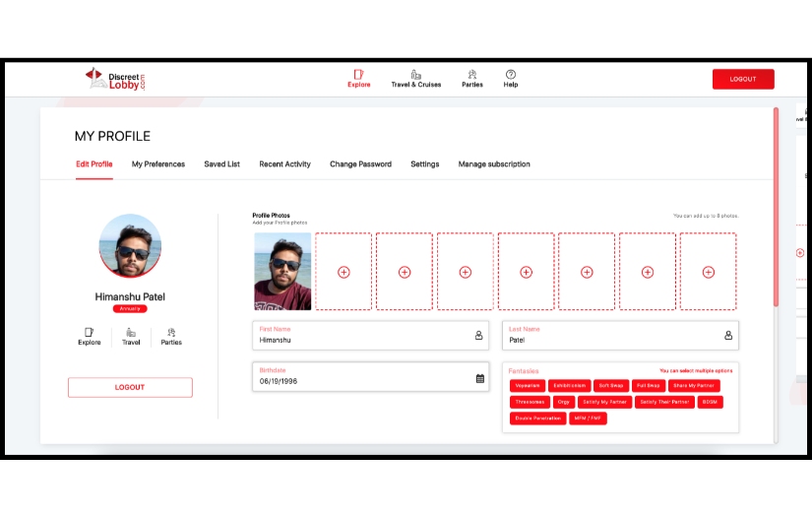Viewport: 812px width, 517px height.
Task: Open the Birthdate calendar picker icon
Action: click(480, 379)
